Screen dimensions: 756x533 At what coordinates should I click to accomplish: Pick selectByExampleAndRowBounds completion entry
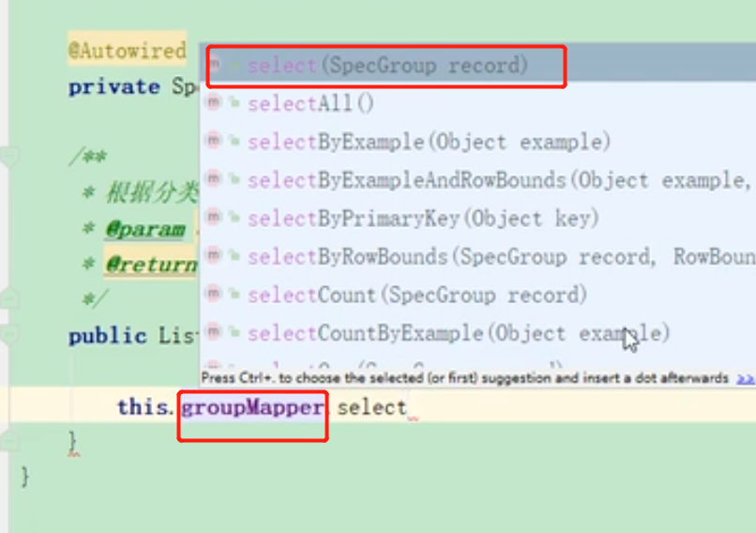(x=477, y=180)
